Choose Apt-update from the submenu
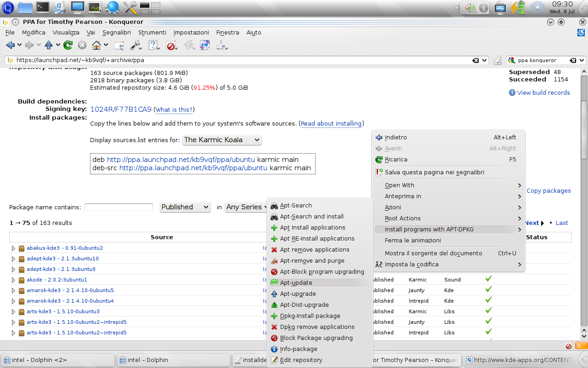Screen dimensions: 588x368 click(320, 283)
